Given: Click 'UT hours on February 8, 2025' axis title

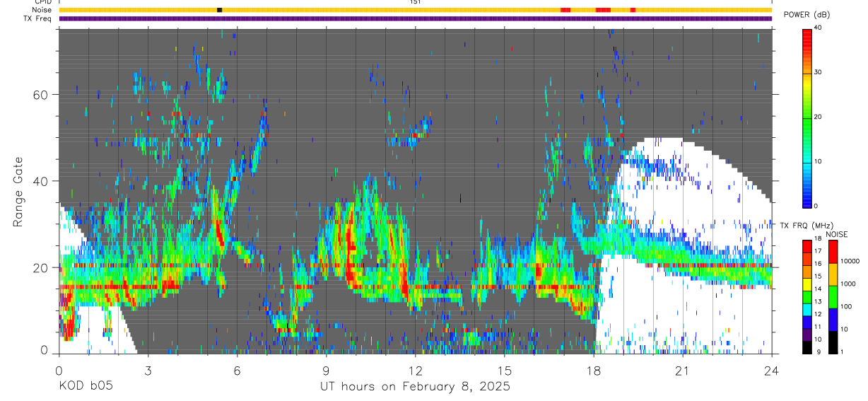Looking at the screenshot, I should pyautogui.click(x=416, y=387).
